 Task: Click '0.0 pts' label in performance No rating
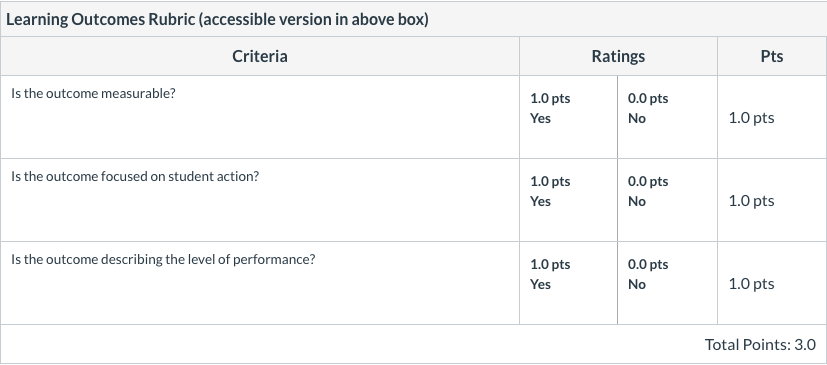point(648,264)
